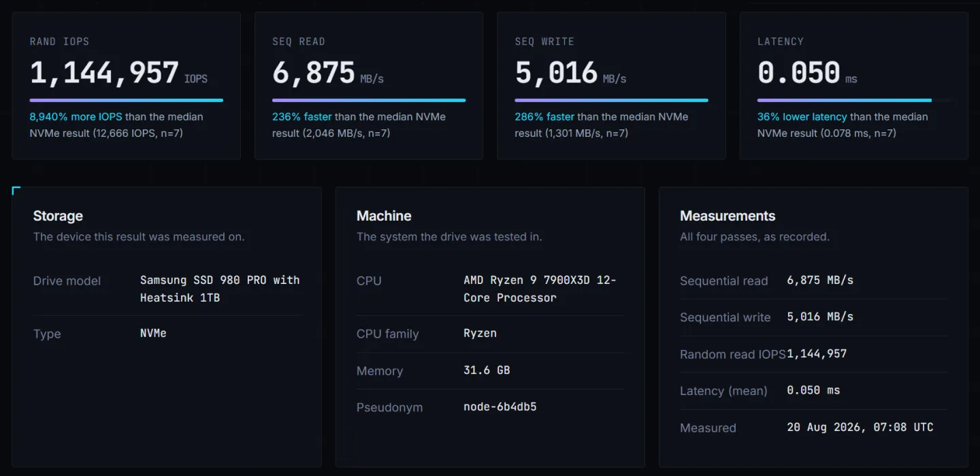Click the '36% lower latency' highlighted text
The image size is (980, 476).
802,116
